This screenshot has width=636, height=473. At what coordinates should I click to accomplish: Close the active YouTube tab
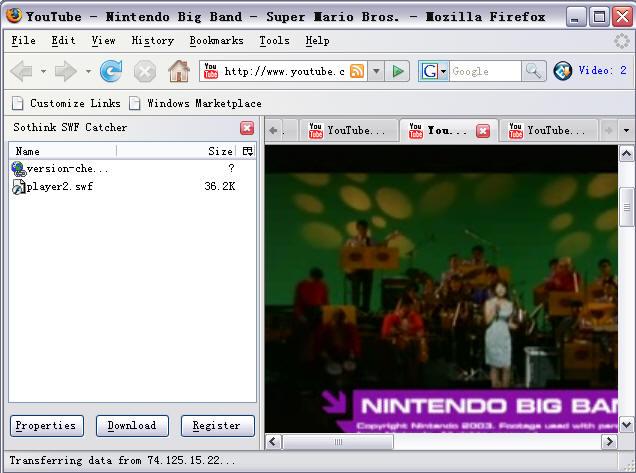483,131
